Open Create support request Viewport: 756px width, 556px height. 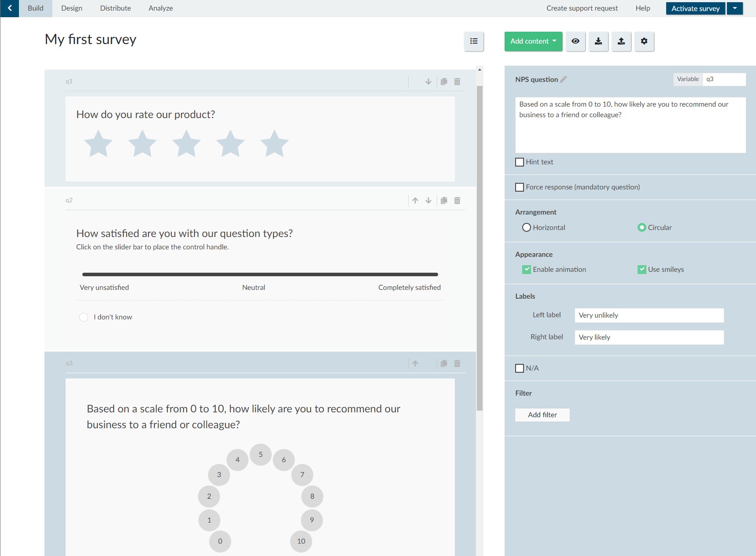click(582, 8)
